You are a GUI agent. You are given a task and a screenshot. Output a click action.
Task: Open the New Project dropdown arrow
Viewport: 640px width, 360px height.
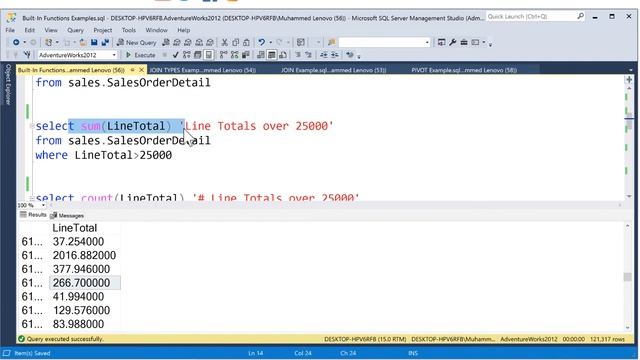pos(57,42)
